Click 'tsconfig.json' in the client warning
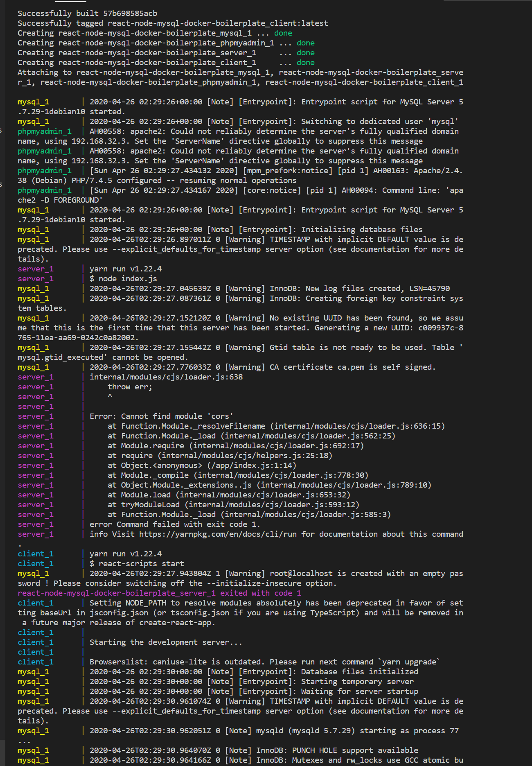This screenshot has height=766, width=532. point(200,613)
